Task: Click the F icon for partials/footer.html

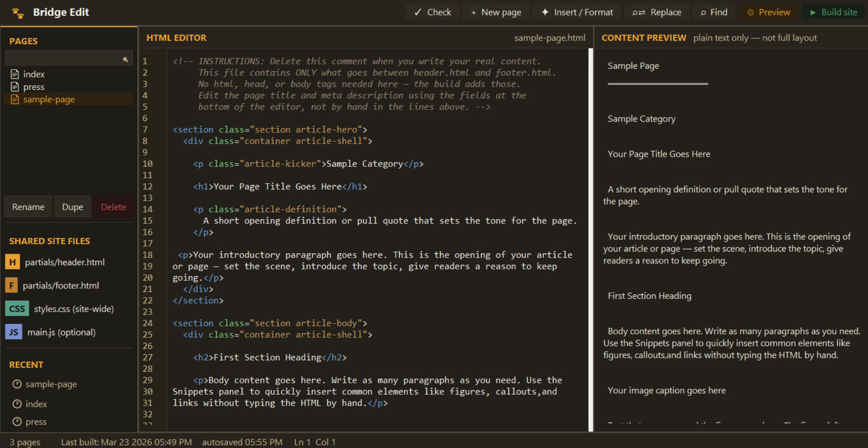Action: coord(11,285)
